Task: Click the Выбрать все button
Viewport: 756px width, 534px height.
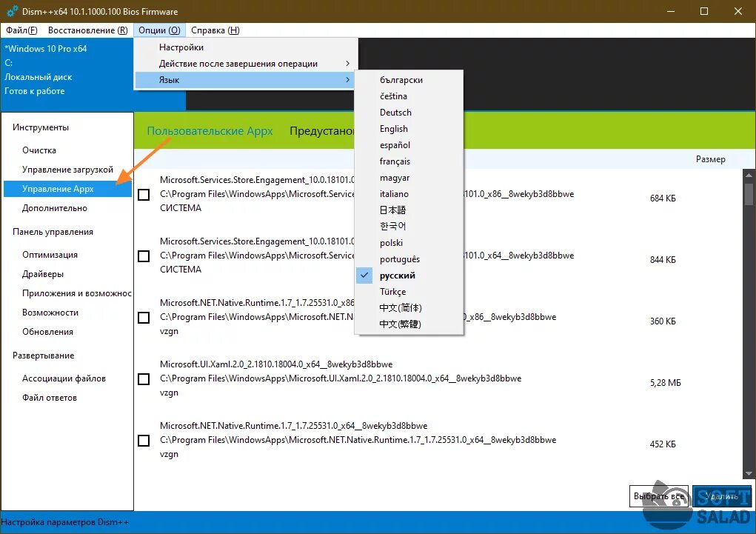Action: click(x=658, y=496)
